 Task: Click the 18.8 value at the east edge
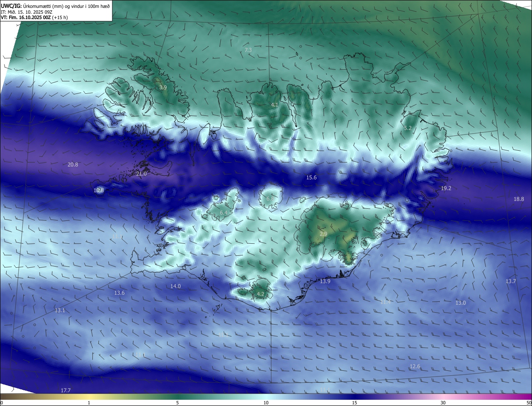(x=519, y=199)
